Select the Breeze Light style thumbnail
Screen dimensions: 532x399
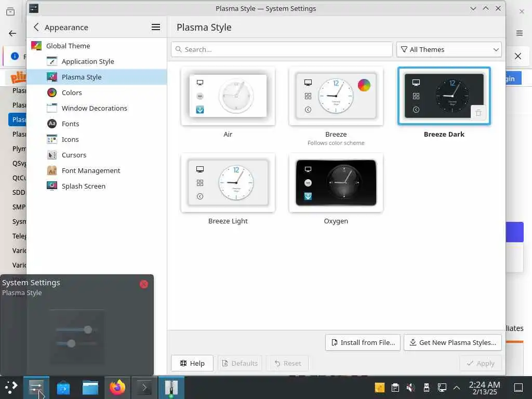(228, 183)
